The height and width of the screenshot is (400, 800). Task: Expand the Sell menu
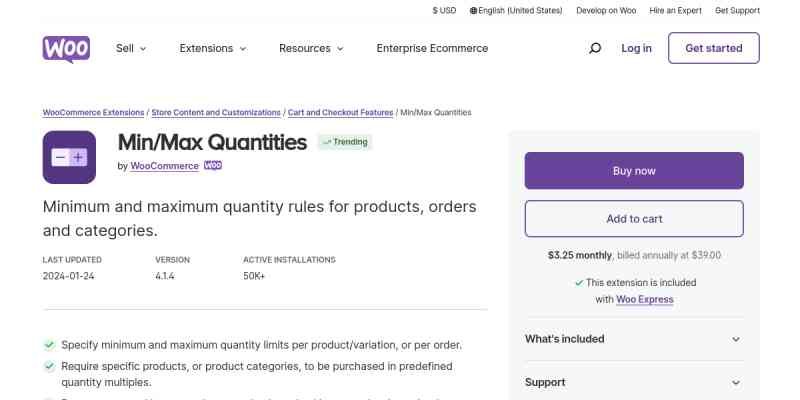tap(131, 48)
